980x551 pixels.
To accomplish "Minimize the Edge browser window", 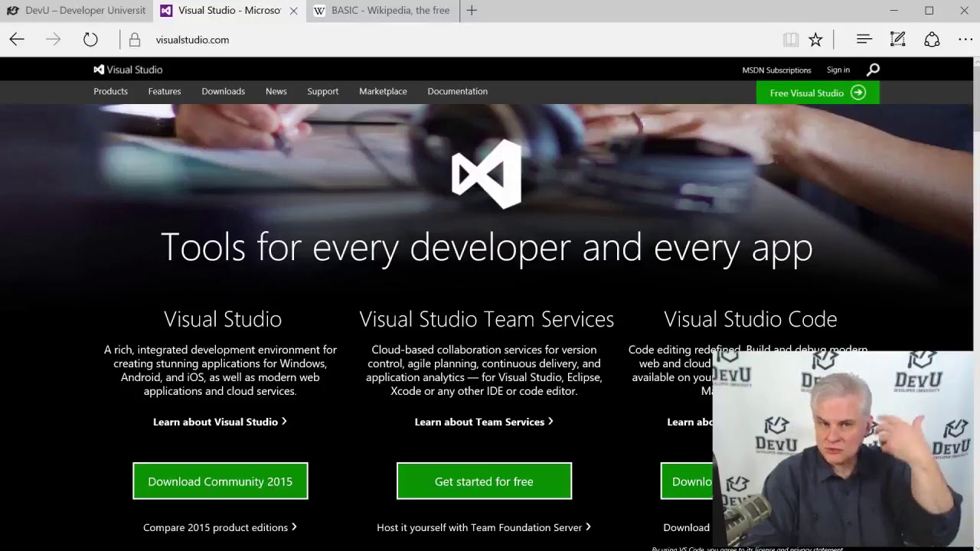I will [x=894, y=11].
